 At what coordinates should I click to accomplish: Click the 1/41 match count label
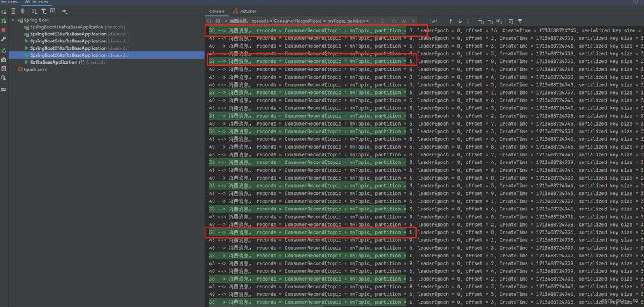click(433, 21)
